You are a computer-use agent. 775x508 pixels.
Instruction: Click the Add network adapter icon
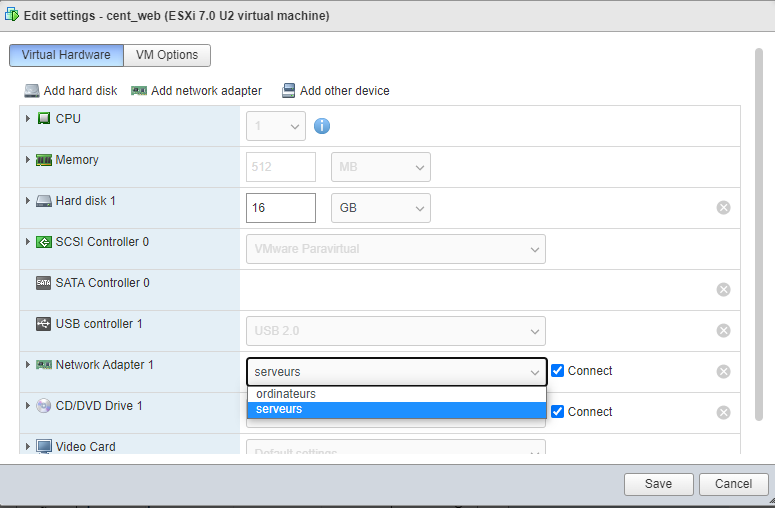[x=139, y=91]
